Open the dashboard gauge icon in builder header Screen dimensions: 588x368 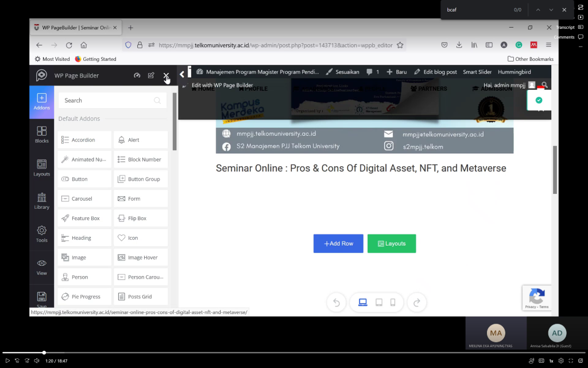point(137,75)
